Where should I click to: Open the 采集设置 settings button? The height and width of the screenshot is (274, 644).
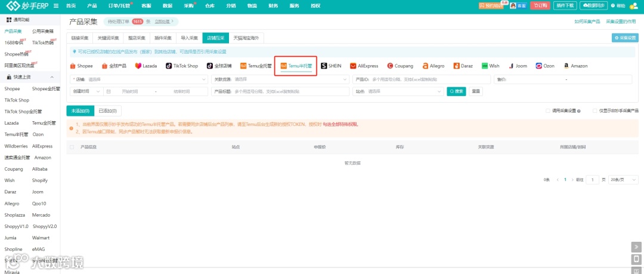point(625,38)
